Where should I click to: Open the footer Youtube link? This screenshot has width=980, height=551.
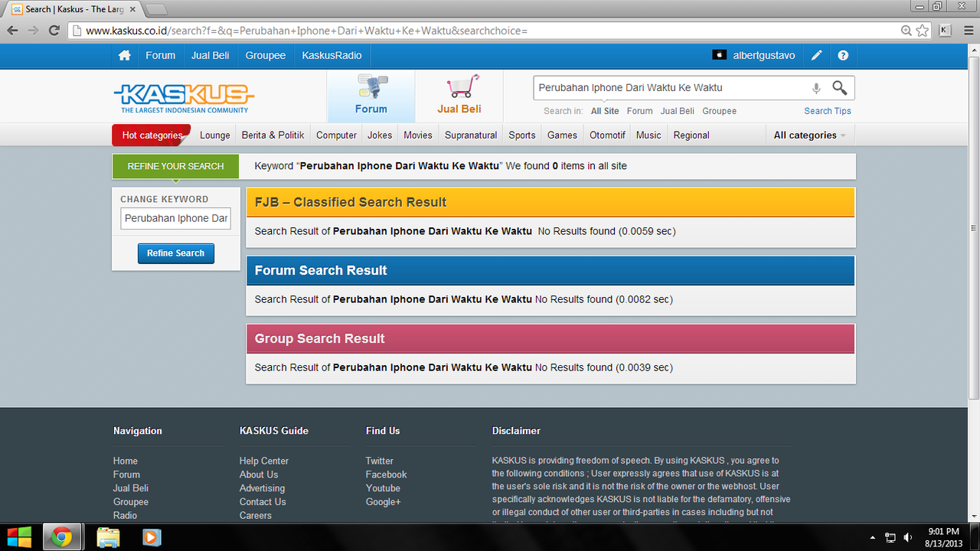[x=383, y=488]
